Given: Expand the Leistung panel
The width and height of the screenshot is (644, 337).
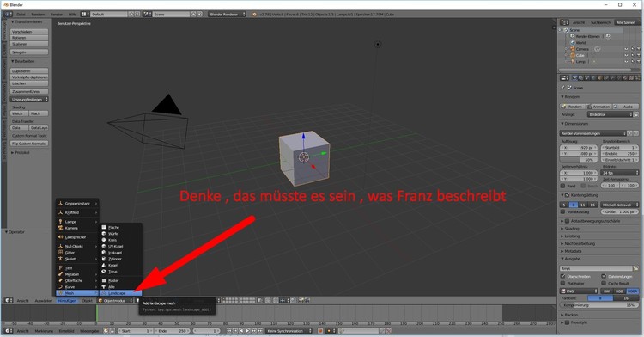Looking at the screenshot, I should [571, 236].
